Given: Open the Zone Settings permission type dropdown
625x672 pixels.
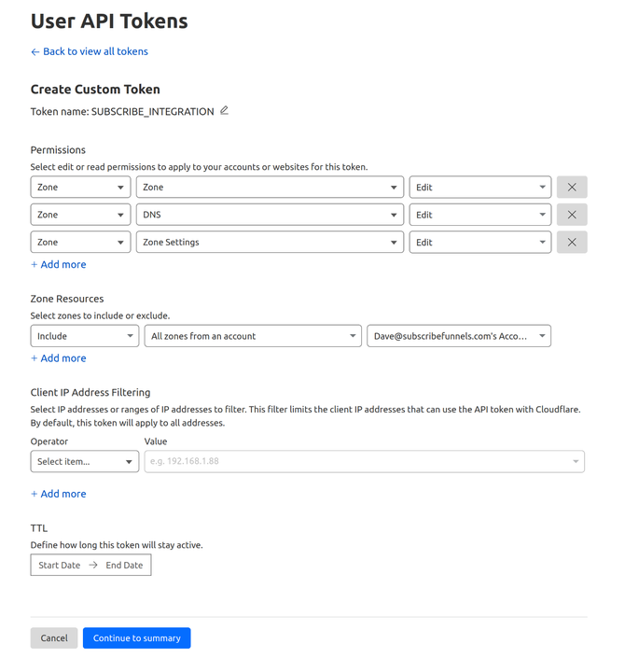Looking at the screenshot, I should click(x=270, y=242).
